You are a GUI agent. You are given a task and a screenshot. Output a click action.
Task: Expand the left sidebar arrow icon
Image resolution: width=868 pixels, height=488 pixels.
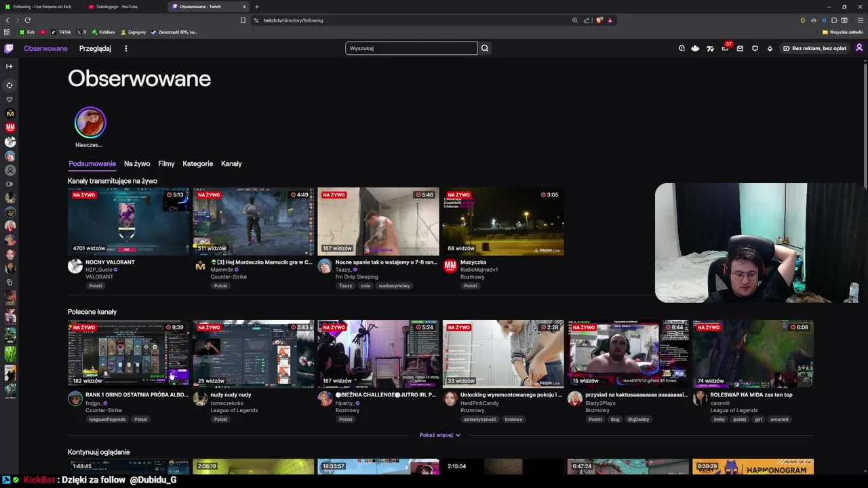tap(9, 66)
